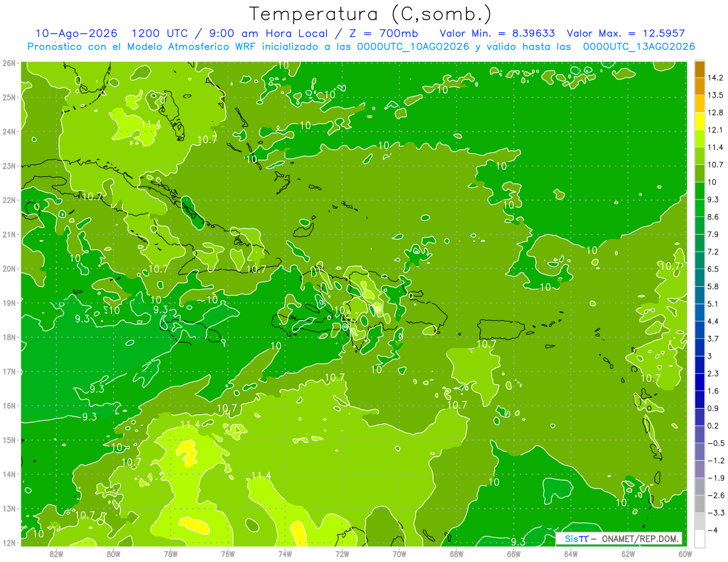Click the '12N' latitude axis label
Viewport: 728px width, 562px height.
pos(8,543)
